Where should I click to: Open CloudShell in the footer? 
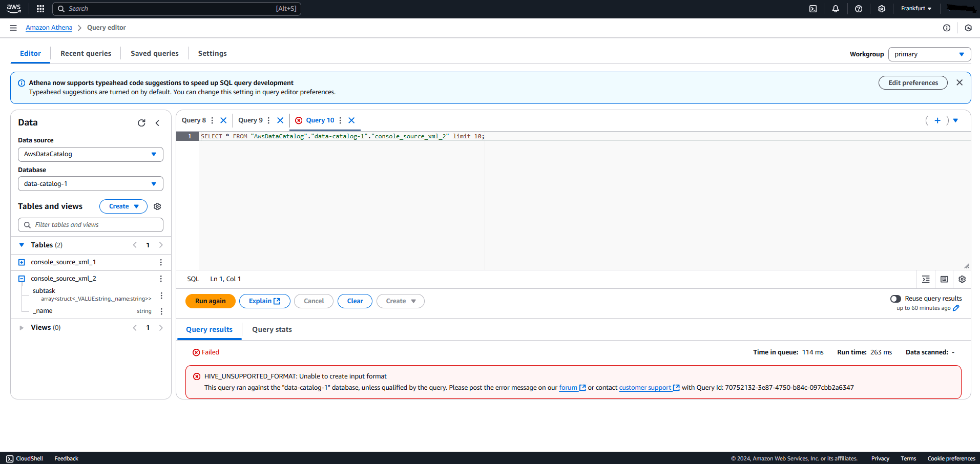pos(25,458)
